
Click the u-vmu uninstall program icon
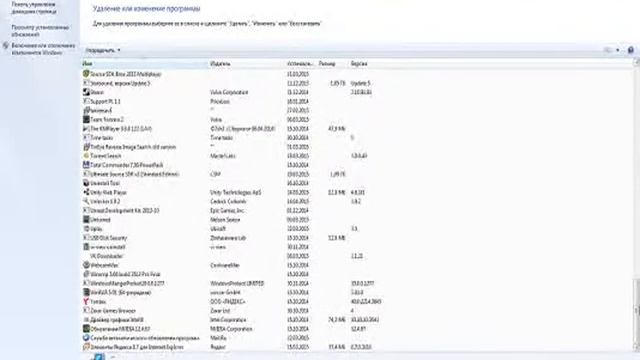pyautogui.click(x=86, y=247)
